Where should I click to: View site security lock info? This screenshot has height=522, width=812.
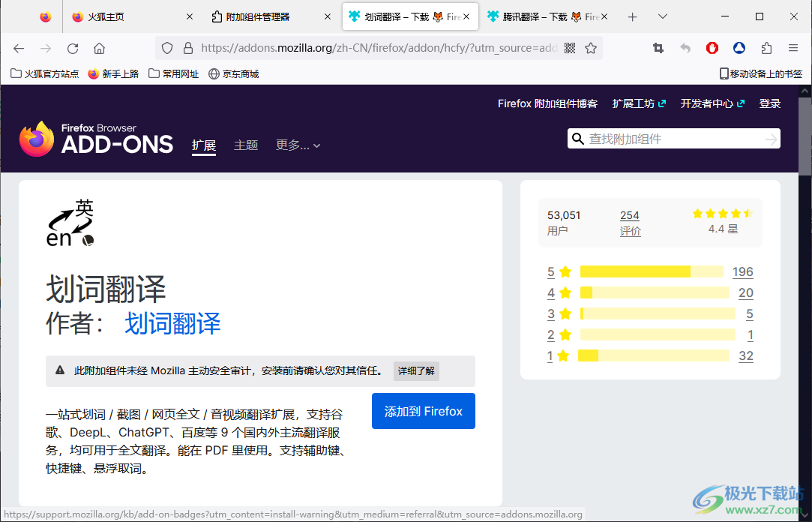coord(188,48)
